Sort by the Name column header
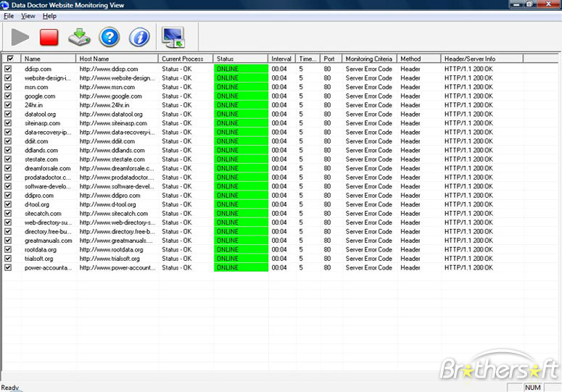The width and height of the screenshot is (562, 392). tap(49, 59)
